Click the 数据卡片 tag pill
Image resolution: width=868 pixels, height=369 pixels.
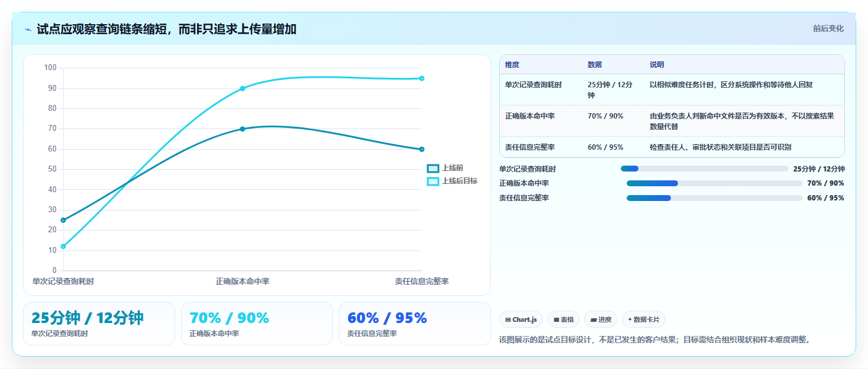[644, 319]
